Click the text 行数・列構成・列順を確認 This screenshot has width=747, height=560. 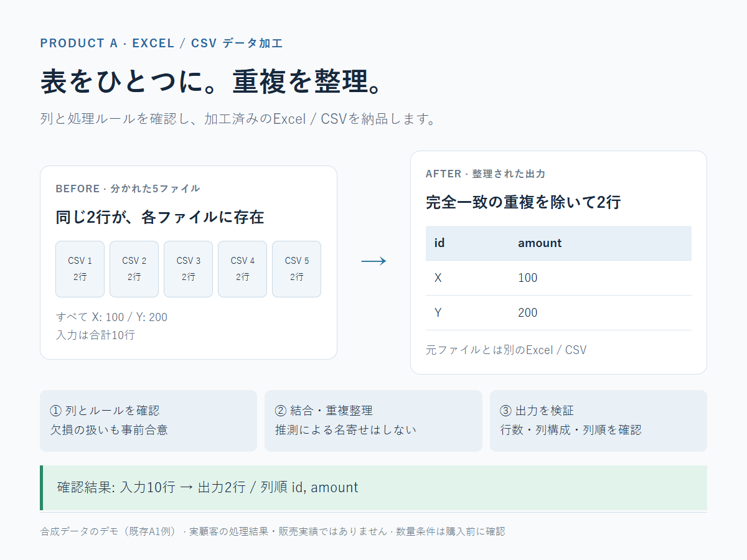click(571, 430)
